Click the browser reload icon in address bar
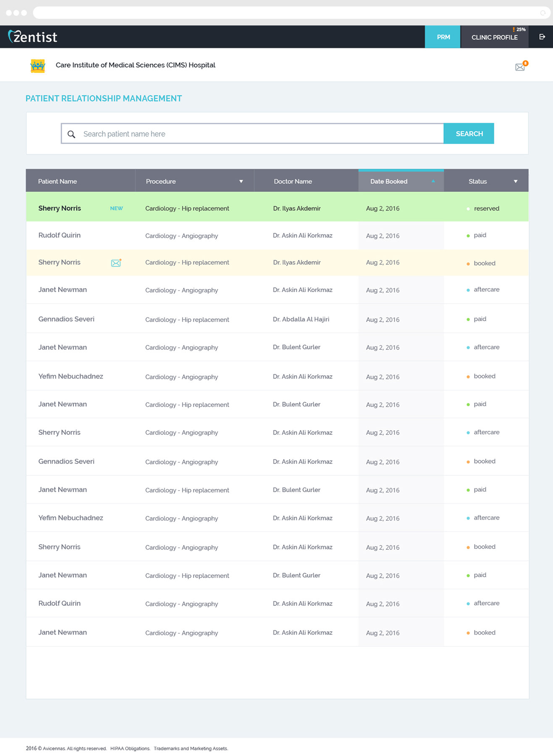This screenshot has height=756, width=553. pos(543,13)
